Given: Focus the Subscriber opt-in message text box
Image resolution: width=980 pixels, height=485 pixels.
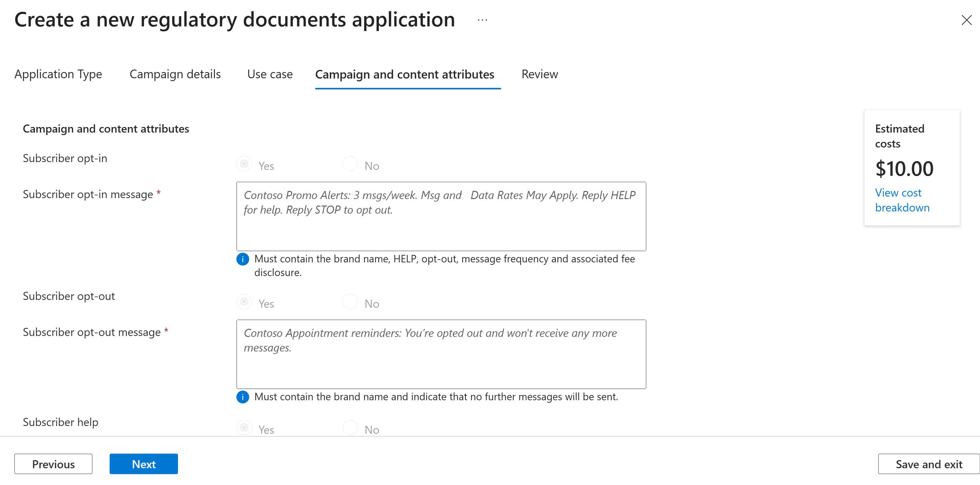Looking at the screenshot, I should coord(441,216).
